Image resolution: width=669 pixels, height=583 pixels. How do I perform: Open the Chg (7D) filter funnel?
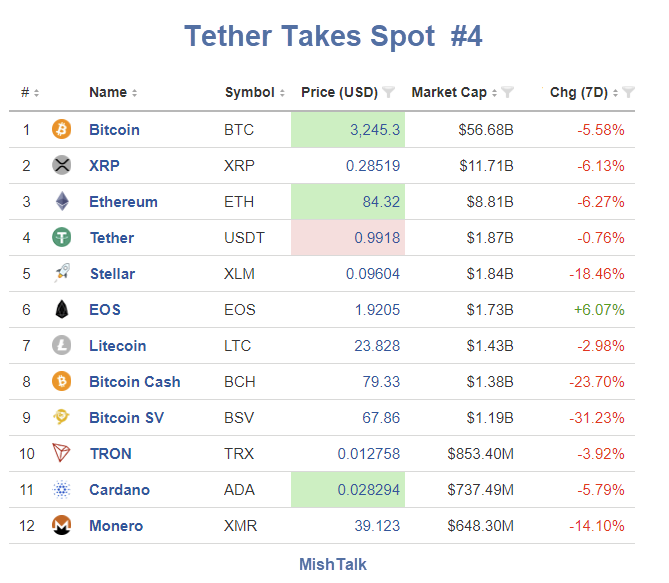click(628, 93)
